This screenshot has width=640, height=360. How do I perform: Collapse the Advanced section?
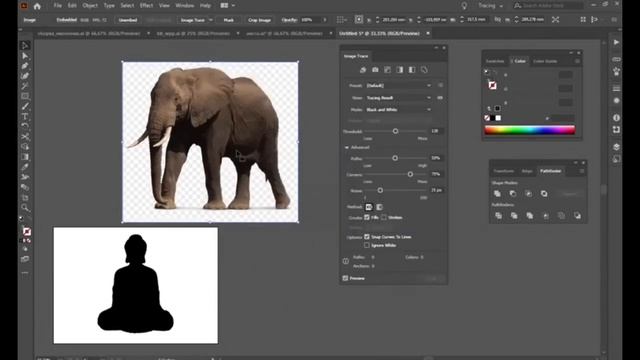click(x=347, y=147)
